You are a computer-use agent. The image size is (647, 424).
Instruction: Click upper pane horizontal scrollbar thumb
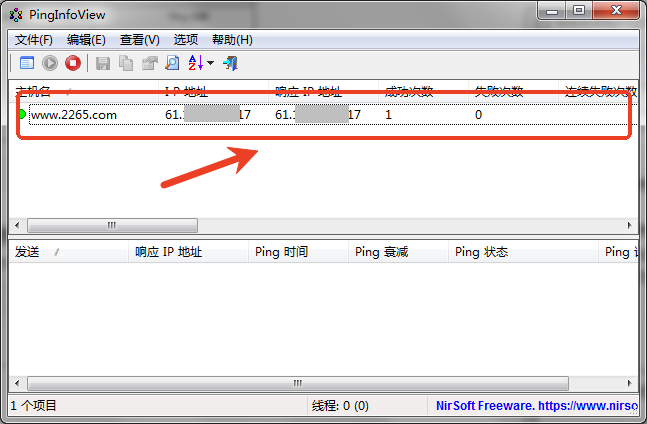pos(112,225)
